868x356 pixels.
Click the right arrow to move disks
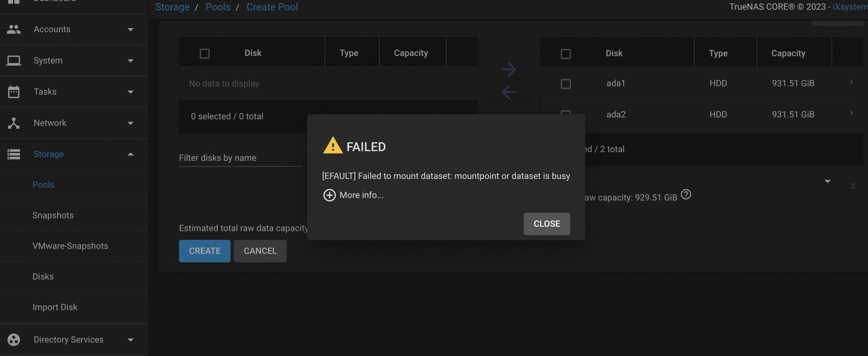coord(509,69)
